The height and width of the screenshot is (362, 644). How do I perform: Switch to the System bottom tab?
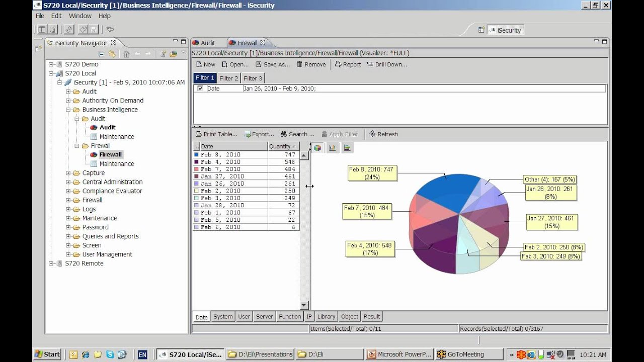coord(223,317)
